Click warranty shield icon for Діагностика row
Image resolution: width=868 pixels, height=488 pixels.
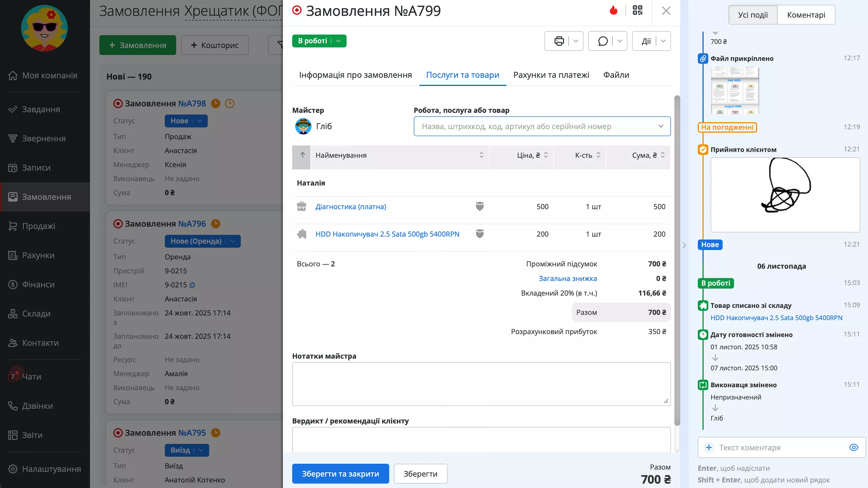pyautogui.click(x=479, y=206)
